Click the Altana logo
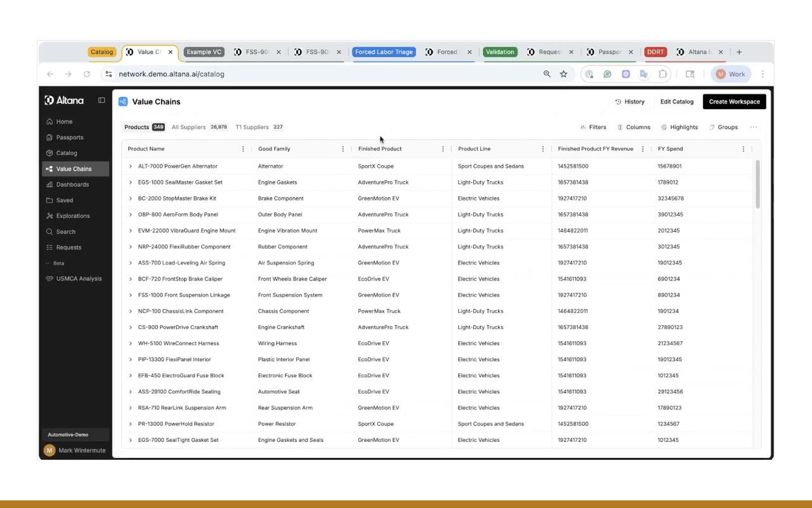The image size is (812, 508). pos(64,100)
